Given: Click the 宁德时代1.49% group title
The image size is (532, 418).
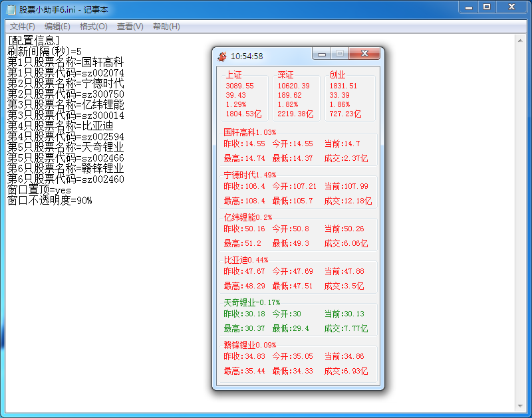Looking at the screenshot, I should pyautogui.click(x=250, y=175).
